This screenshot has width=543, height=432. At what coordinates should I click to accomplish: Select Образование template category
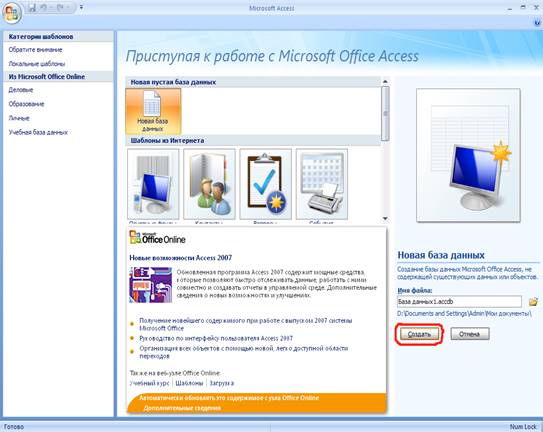tap(26, 104)
